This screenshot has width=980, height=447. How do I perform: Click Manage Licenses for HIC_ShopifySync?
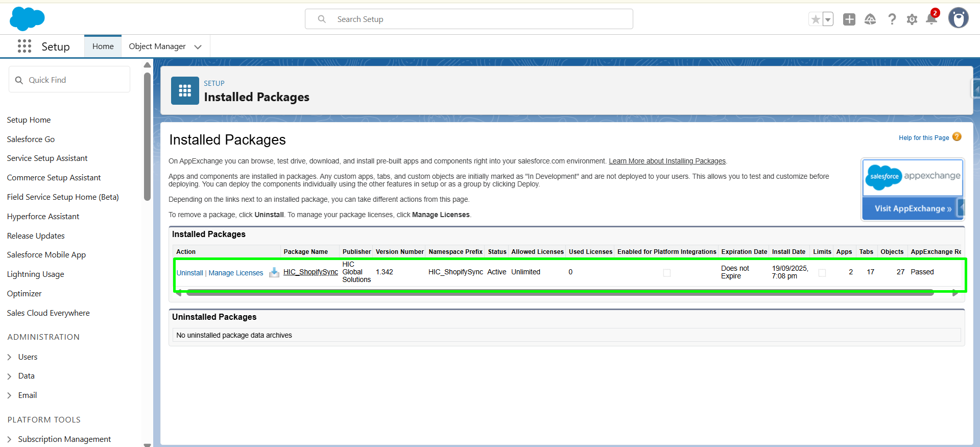[x=236, y=273]
